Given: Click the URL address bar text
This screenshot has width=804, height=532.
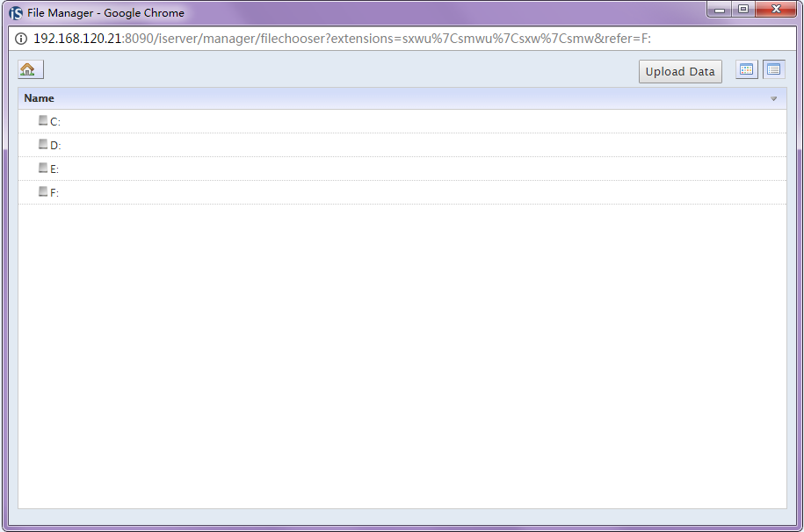Looking at the screenshot, I should click(x=343, y=39).
